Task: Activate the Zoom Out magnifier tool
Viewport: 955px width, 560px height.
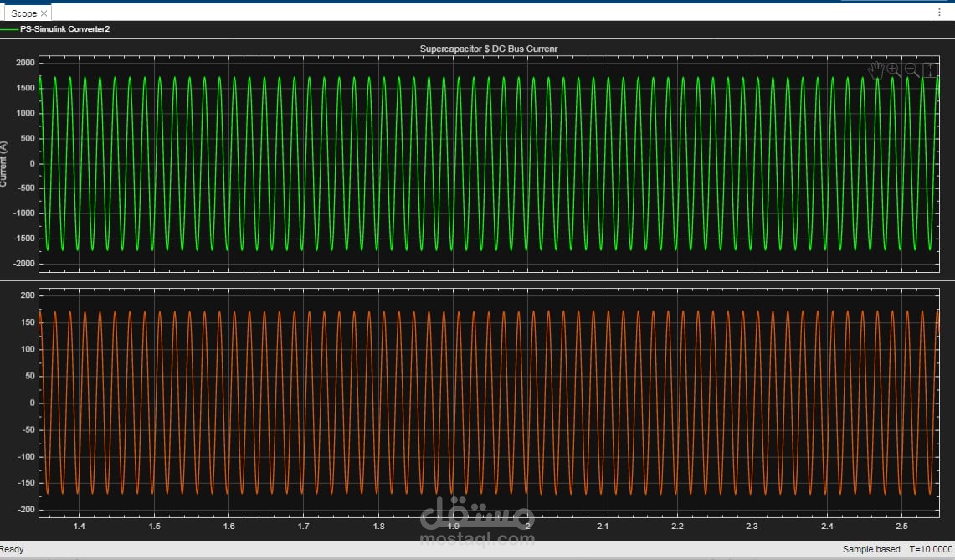Action: pyautogui.click(x=911, y=70)
